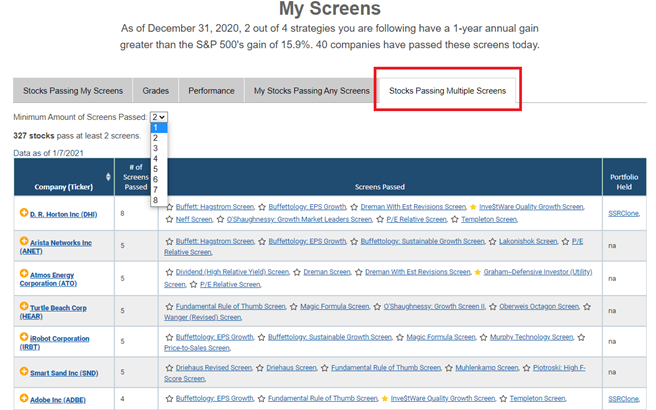The width and height of the screenshot is (656, 410).
Task: Star the Driehaus Revised Screen
Action: [x=169, y=368]
